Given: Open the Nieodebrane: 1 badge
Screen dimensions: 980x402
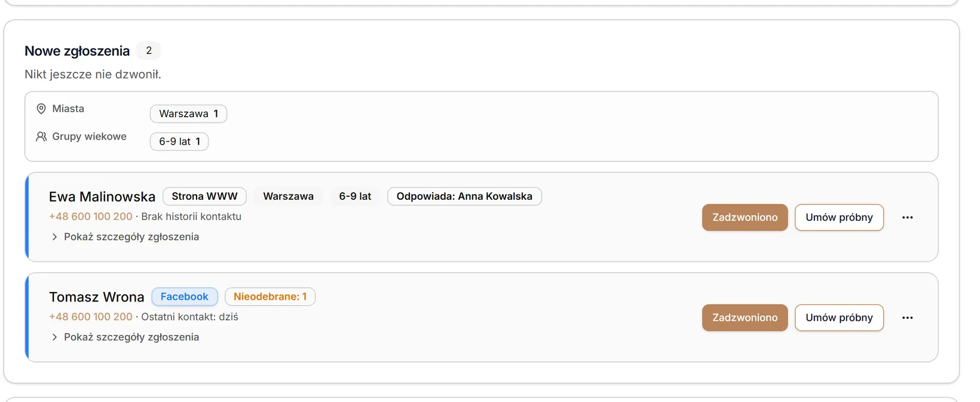Looking at the screenshot, I should [270, 297].
